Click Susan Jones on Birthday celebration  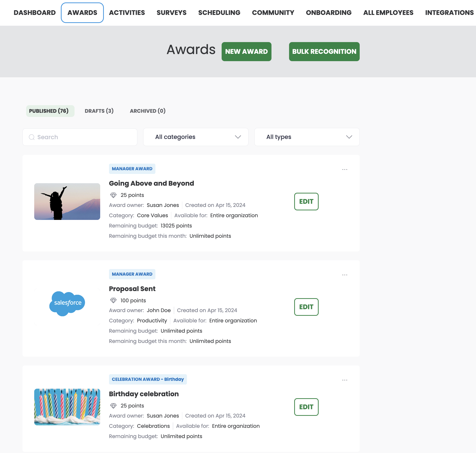pos(163,416)
